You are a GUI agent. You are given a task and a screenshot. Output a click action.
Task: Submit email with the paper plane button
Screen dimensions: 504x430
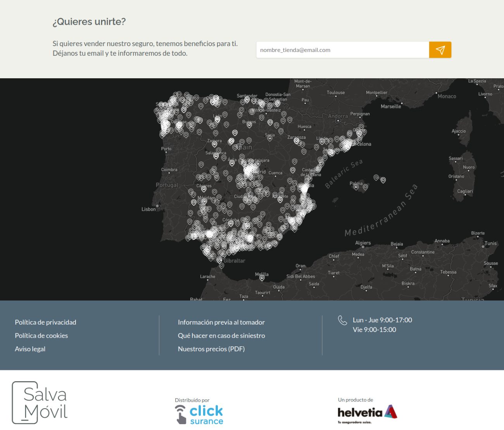440,50
